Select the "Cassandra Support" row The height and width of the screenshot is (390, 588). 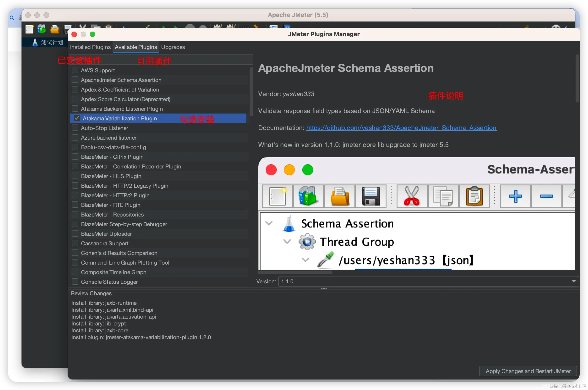tap(159, 243)
